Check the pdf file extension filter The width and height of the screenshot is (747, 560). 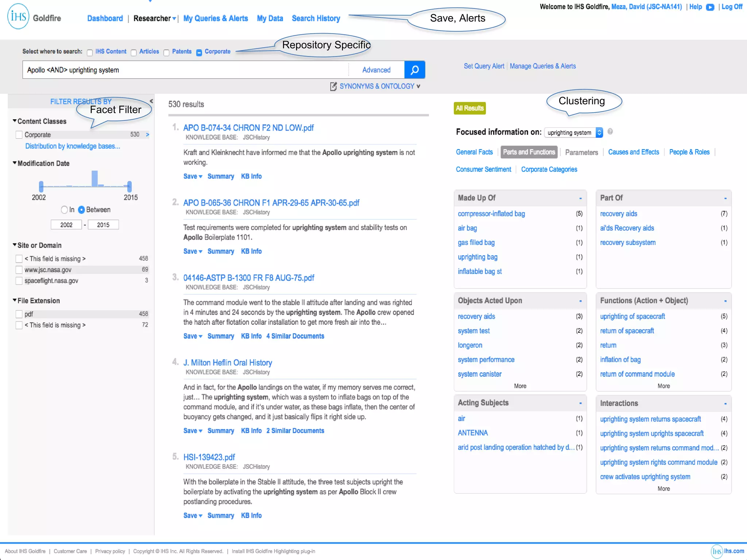19,314
